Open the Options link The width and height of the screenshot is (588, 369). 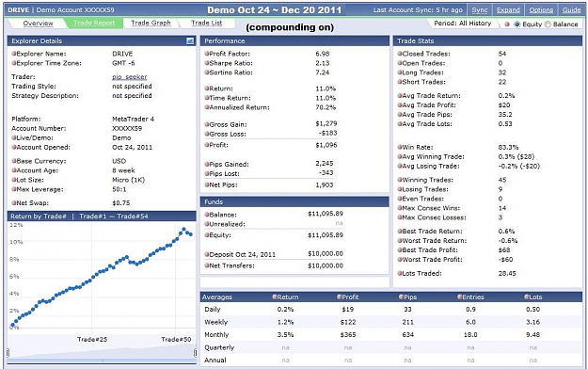[x=541, y=10]
